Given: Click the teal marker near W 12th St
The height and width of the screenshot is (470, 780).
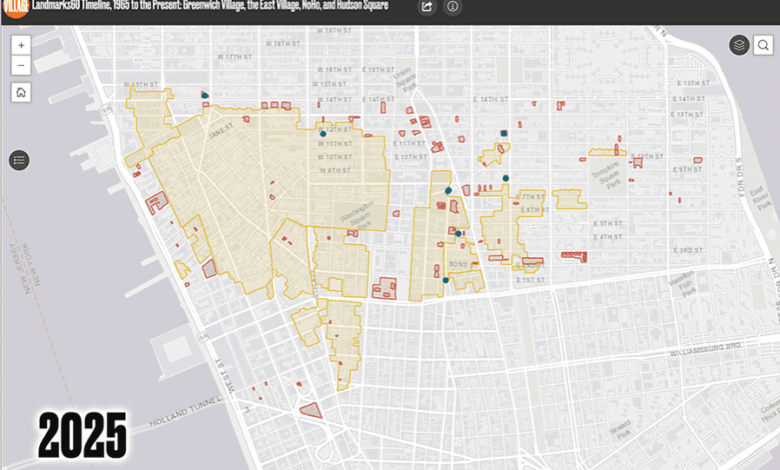Looking at the screenshot, I should (x=322, y=132).
